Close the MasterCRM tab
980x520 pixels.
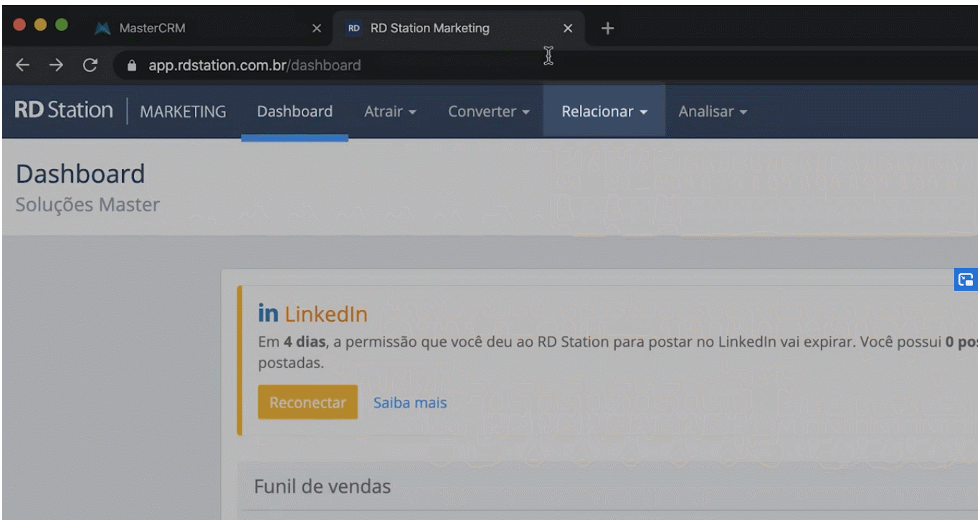tap(317, 29)
